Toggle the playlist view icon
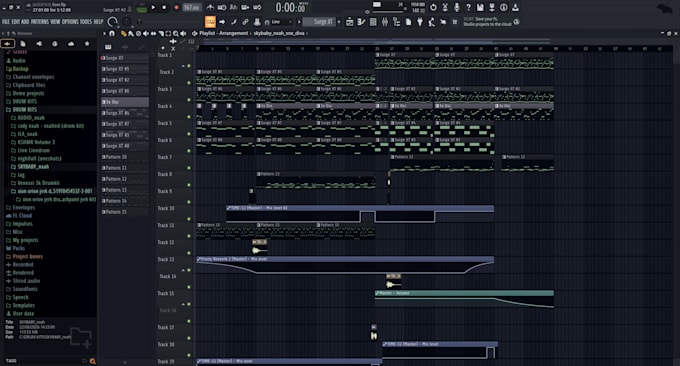The width and height of the screenshot is (680, 366). point(350,22)
